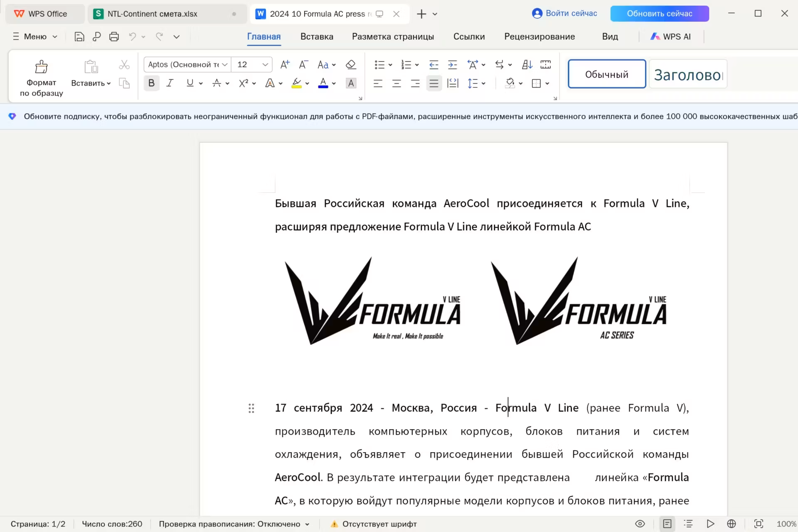This screenshot has width=798, height=532.
Task: Decrease font size with A- icon
Action: [x=304, y=64]
